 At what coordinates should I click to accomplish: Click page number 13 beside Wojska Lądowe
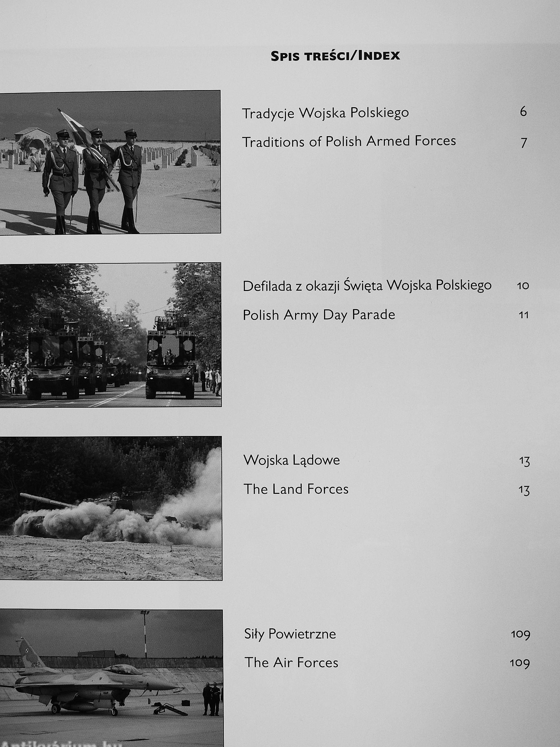coord(525,461)
